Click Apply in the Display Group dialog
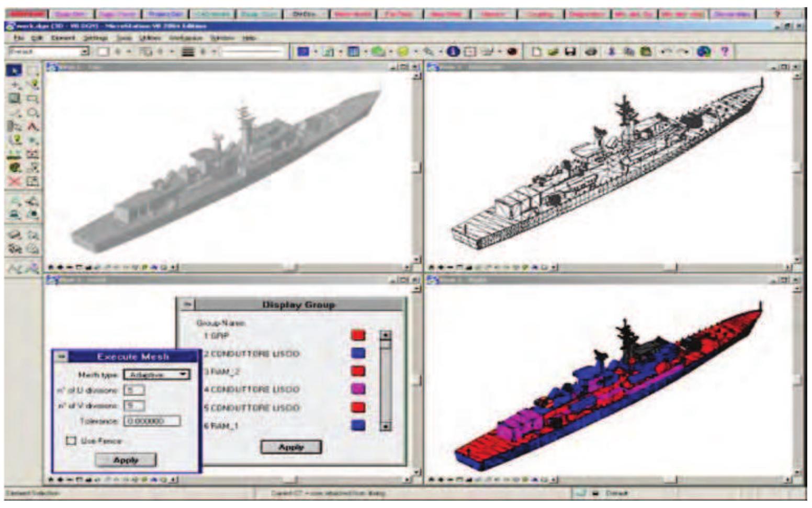812x508 pixels. (x=291, y=447)
